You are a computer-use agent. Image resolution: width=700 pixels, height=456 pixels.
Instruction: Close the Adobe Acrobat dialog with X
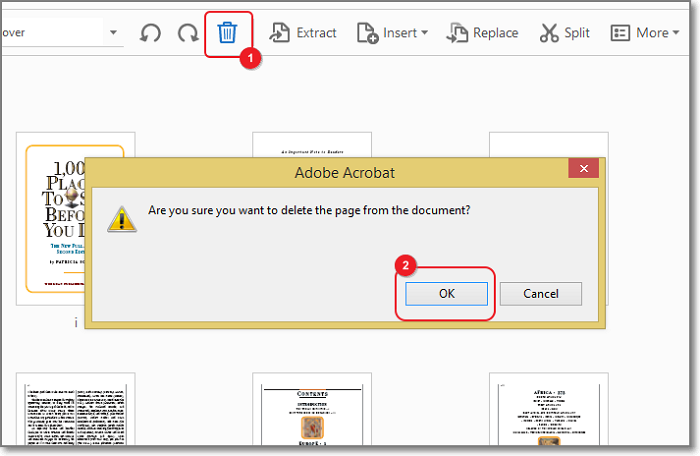coord(583,172)
